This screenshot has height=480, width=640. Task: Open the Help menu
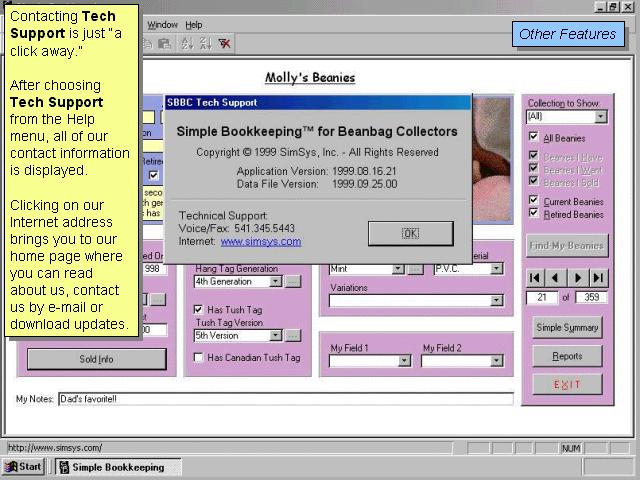pyautogui.click(x=193, y=24)
